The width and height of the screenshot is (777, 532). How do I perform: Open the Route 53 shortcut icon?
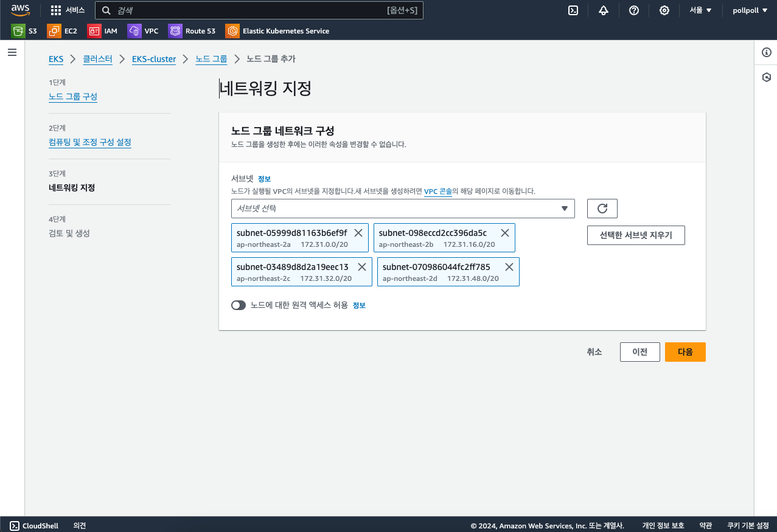pos(175,30)
